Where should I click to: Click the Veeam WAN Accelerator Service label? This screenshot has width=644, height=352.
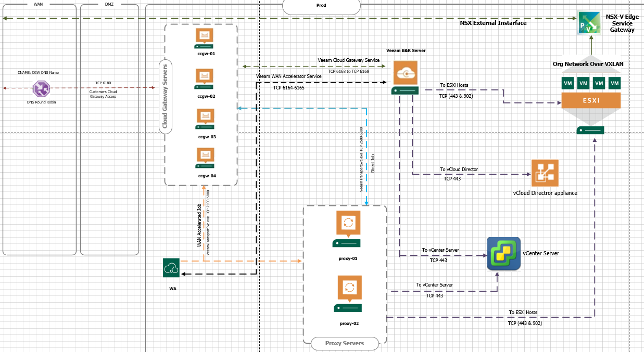tap(288, 76)
